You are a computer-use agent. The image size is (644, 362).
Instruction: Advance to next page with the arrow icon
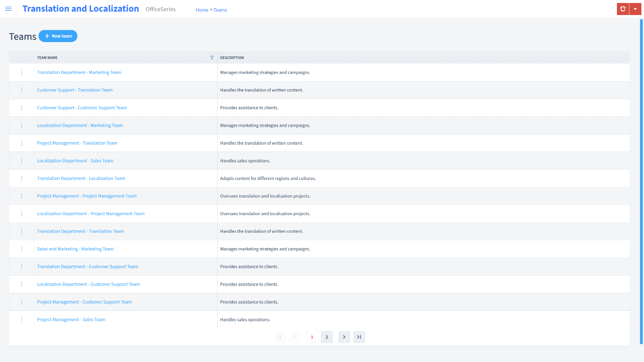click(x=344, y=337)
